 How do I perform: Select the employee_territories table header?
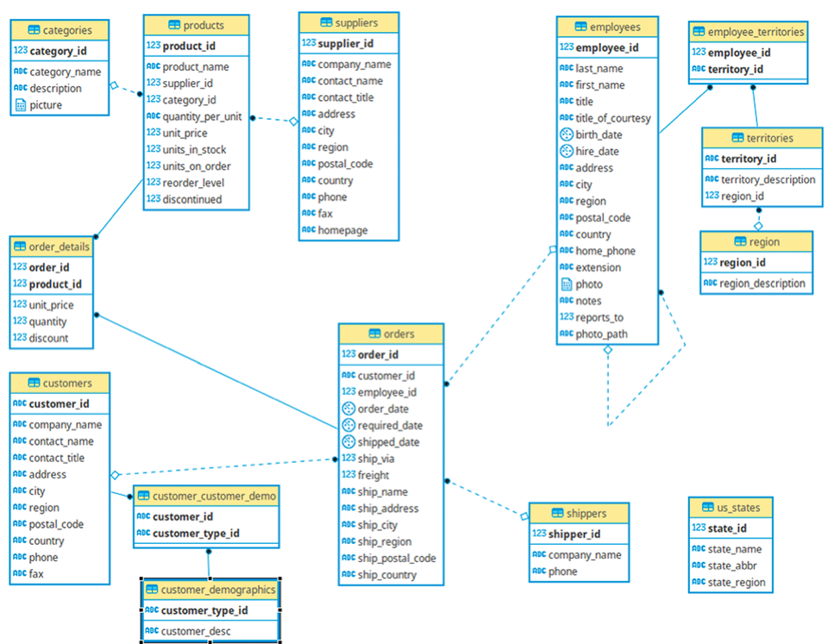[x=749, y=31]
